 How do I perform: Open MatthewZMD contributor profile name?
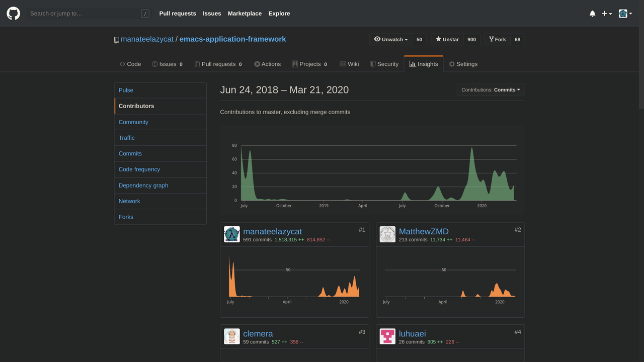pyautogui.click(x=424, y=231)
